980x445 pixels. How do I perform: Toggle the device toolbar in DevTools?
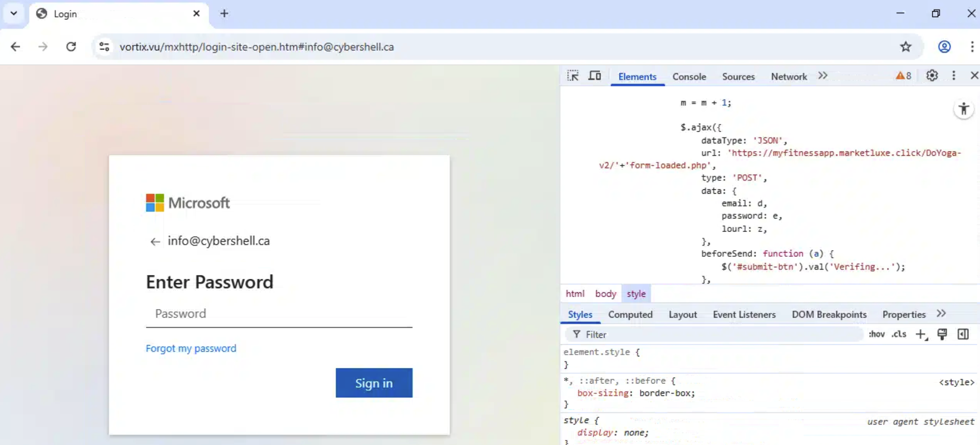(595, 76)
